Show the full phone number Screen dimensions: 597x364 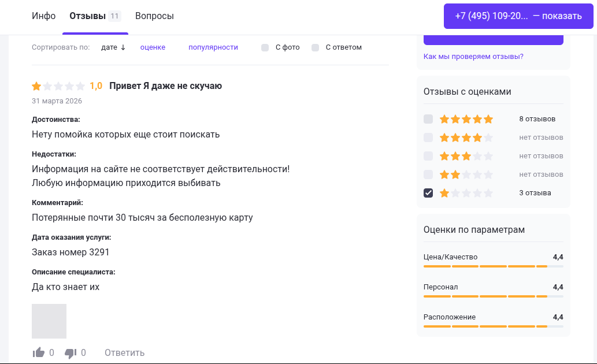(518, 16)
